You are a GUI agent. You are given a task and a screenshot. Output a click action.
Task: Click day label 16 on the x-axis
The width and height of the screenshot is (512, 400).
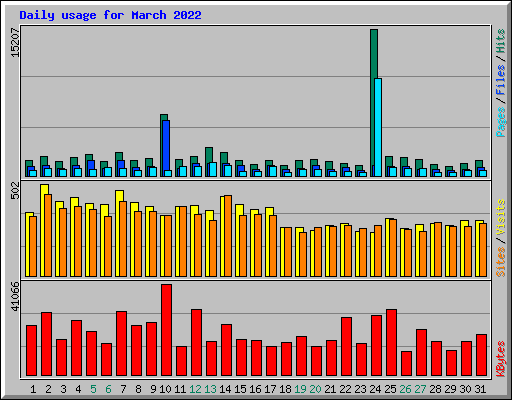(x=255, y=389)
